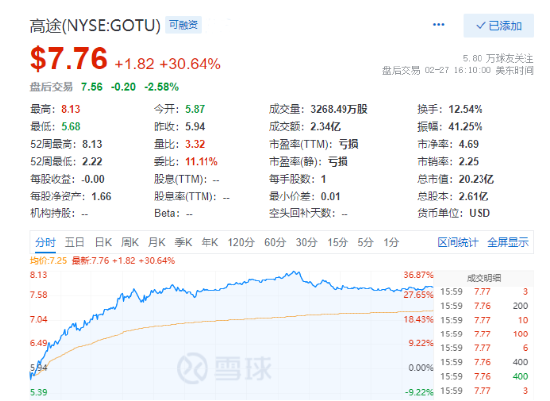
Task: Switch to the 5分 interval tab
Action: [x=365, y=242]
